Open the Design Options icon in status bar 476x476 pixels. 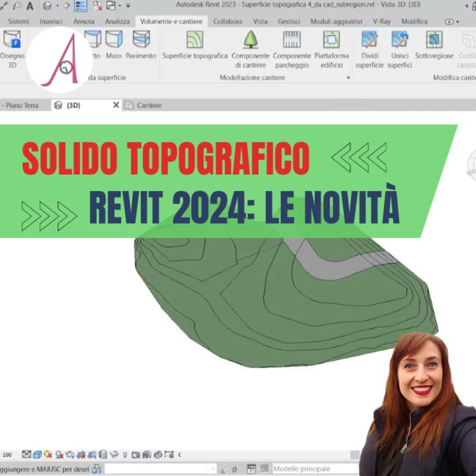pos(251,469)
